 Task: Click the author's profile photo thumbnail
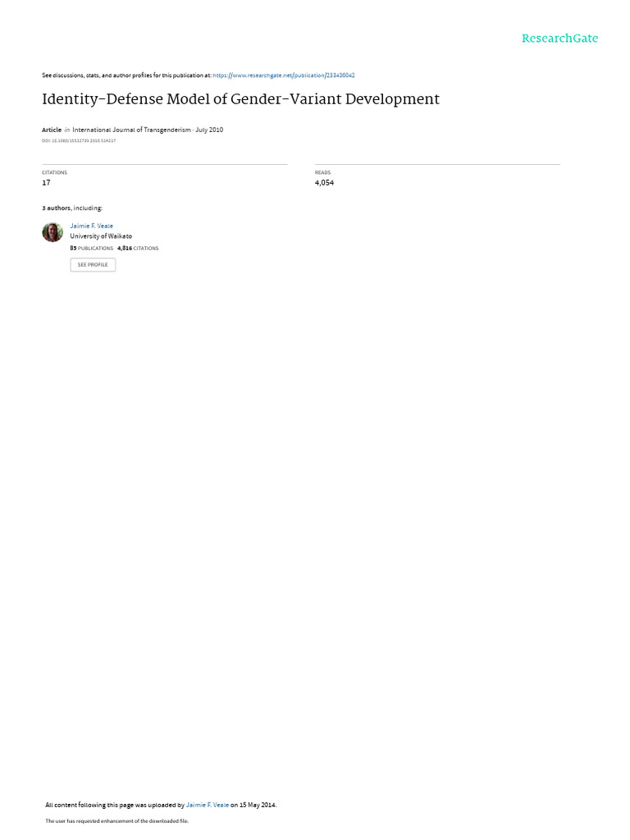[x=52, y=232]
